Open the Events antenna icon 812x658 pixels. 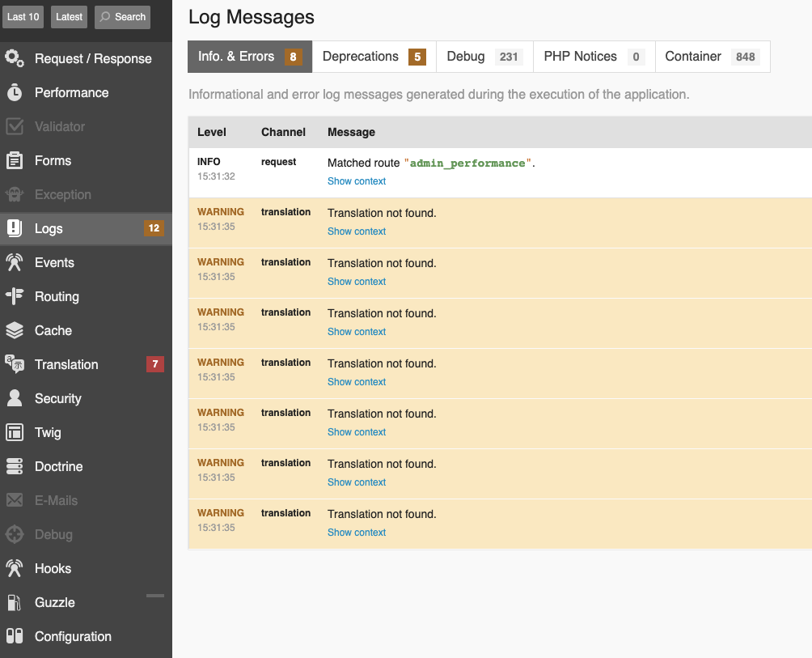(15, 263)
